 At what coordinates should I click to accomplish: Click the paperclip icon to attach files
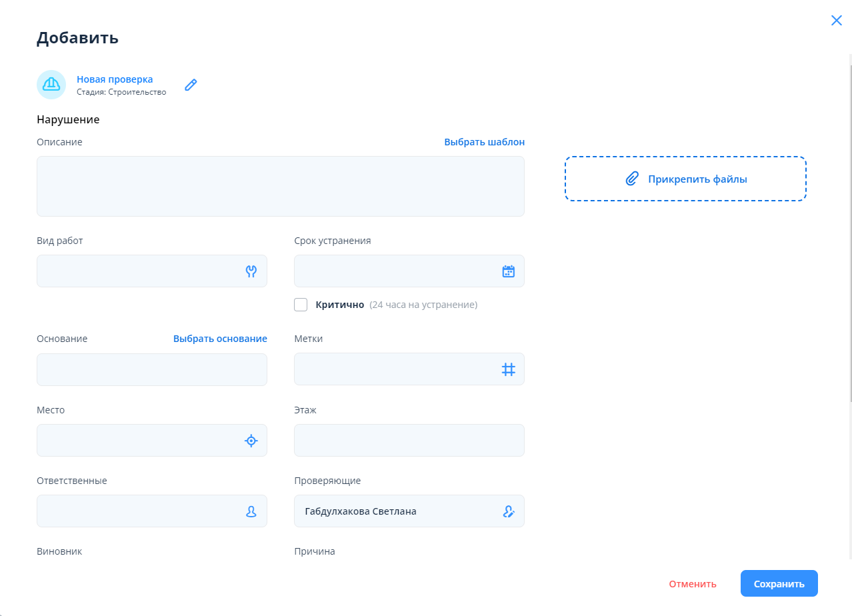tap(632, 179)
